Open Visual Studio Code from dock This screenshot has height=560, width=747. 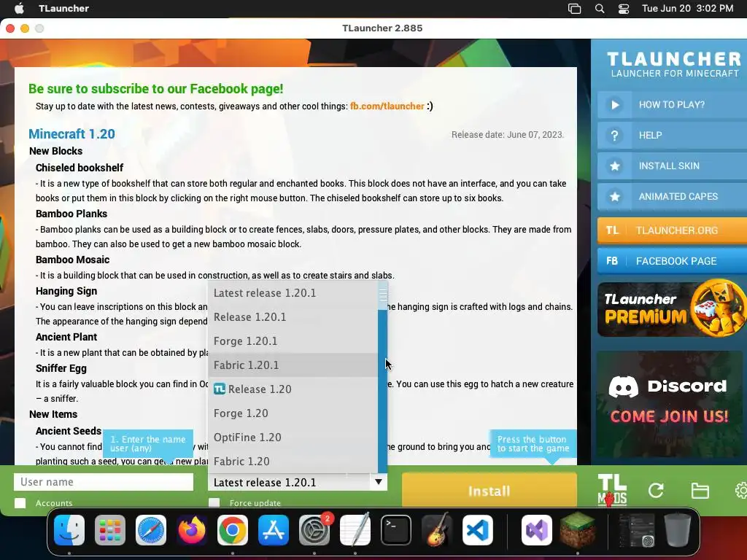pos(477,530)
